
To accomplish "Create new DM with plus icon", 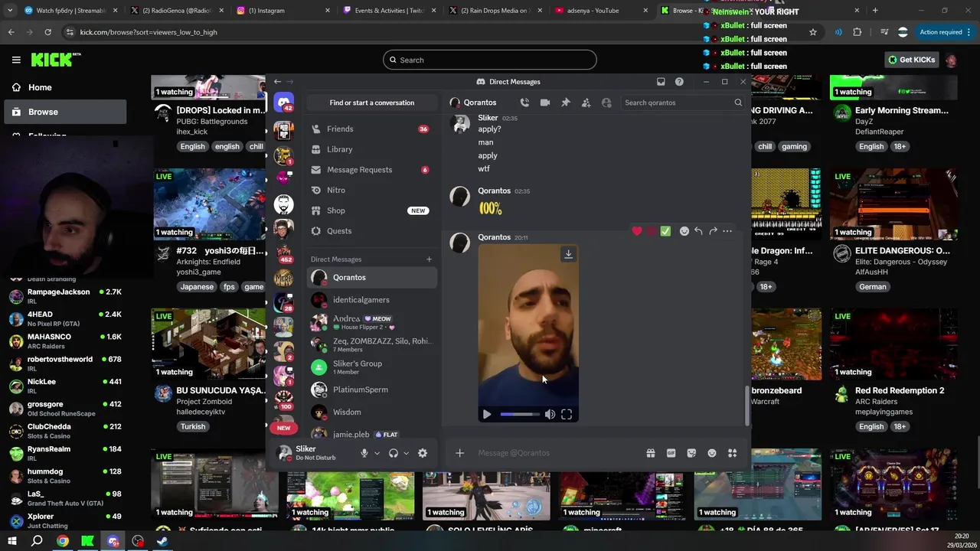I will coord(429,259).
